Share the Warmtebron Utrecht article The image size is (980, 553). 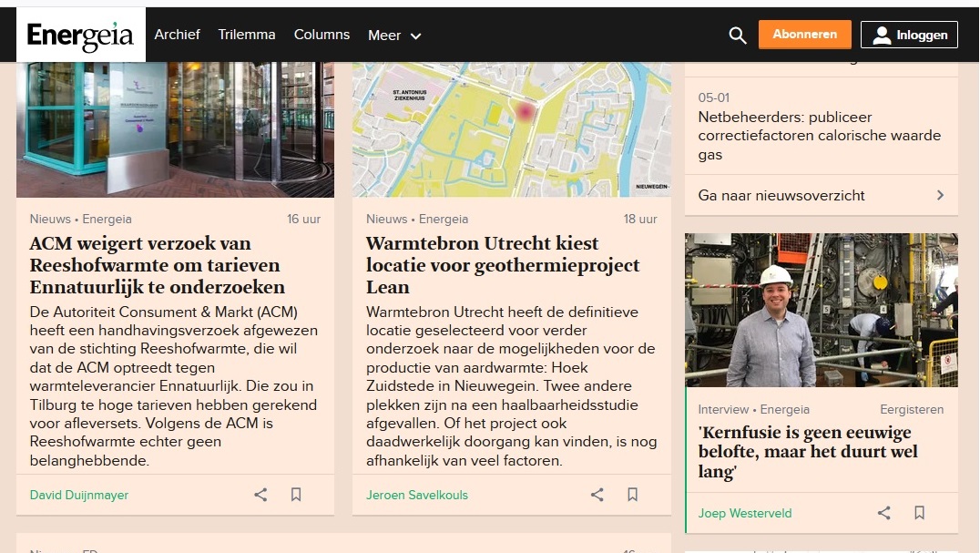(x=597, y=495)
